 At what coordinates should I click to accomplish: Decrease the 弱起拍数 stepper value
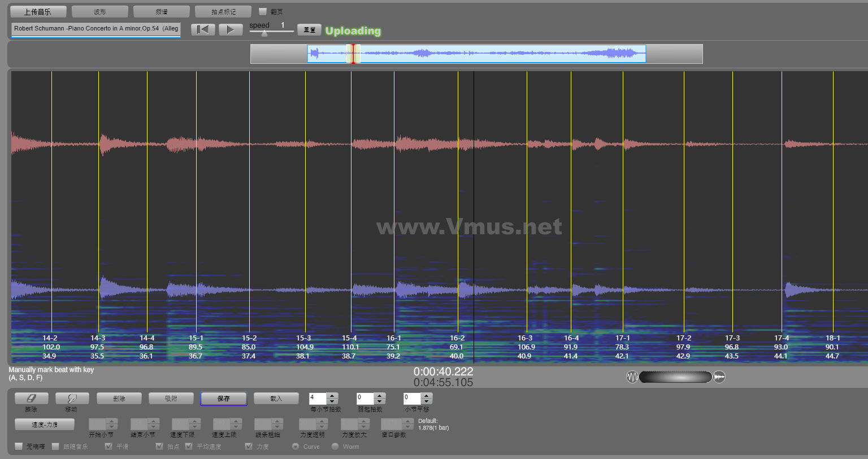380,401
